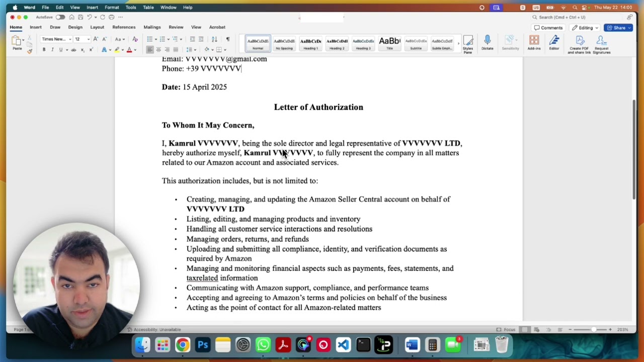Toggle show paragraph marks pilcrow
This screenshot has width=644, height=362.
pos(227,39)
